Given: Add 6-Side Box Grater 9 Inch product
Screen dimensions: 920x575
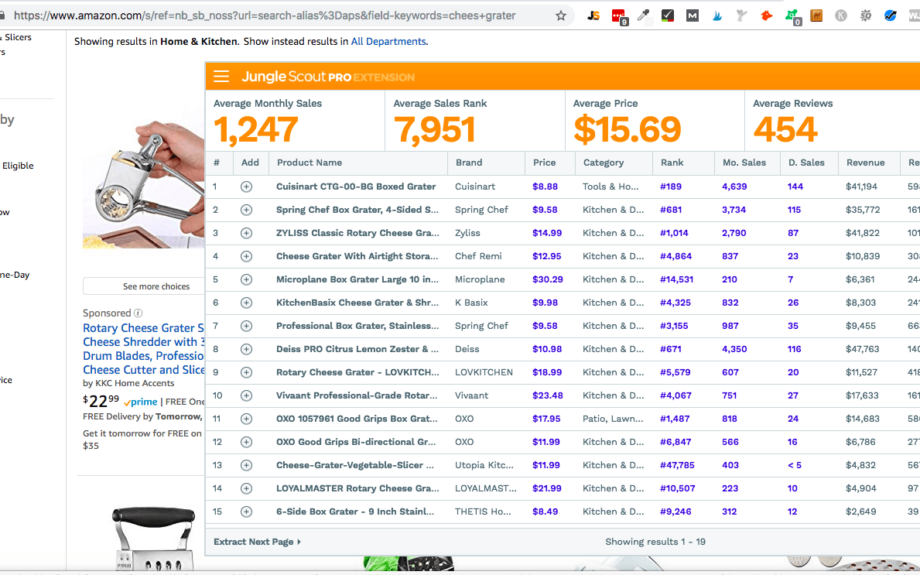Looking at the screenshot, I should [x=246, y=512].
